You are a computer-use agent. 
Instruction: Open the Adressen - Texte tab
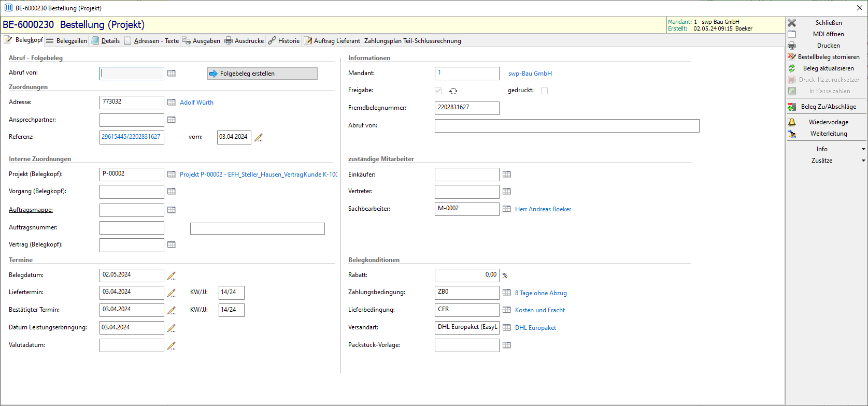pyautogui.click(x=151, y=41)
